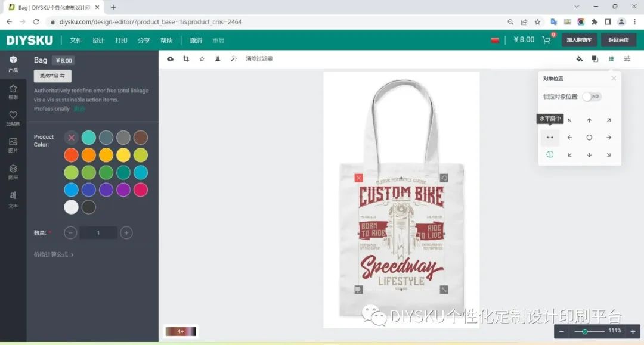Open the shopping cart icon
The height and width of the screenshot is (345, 644).
coord(546,40)
